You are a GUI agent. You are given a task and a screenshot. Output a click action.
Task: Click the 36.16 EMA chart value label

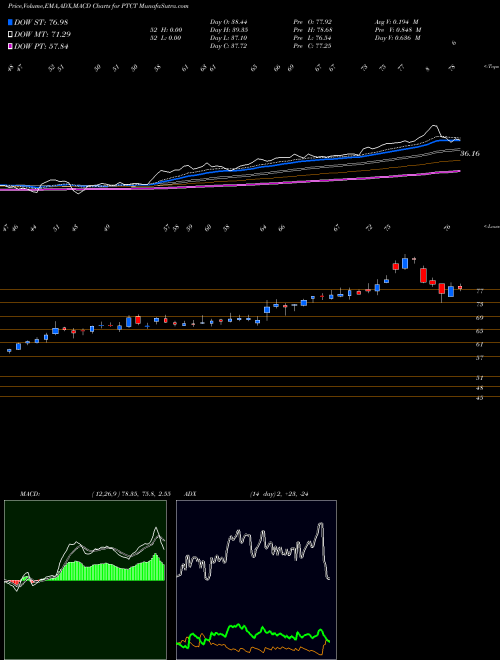tap(469, 154)
